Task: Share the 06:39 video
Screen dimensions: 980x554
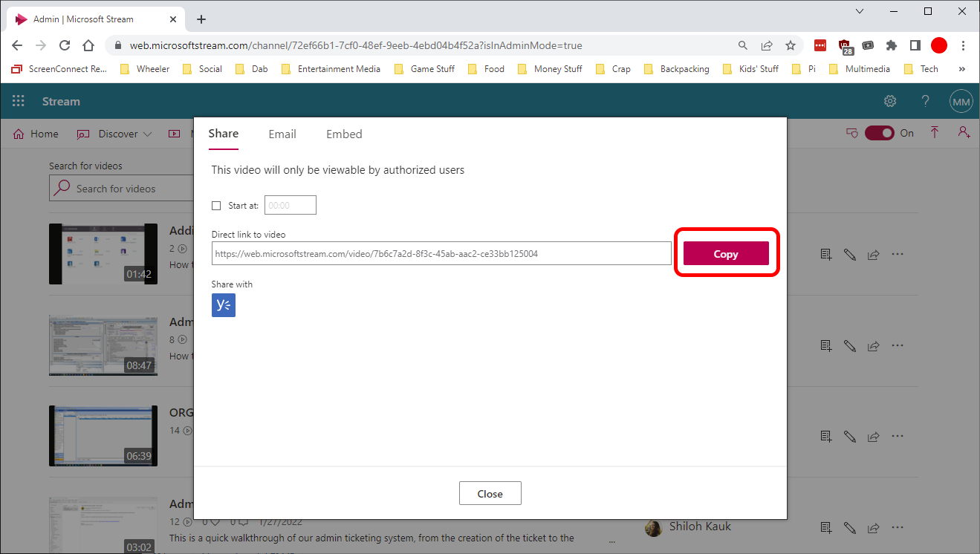Action: click(x=874, y=437)
